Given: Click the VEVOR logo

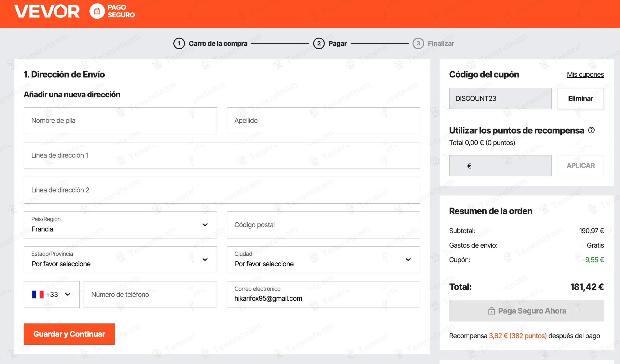Looking at the screenshot, I should (x=47, y=11).
